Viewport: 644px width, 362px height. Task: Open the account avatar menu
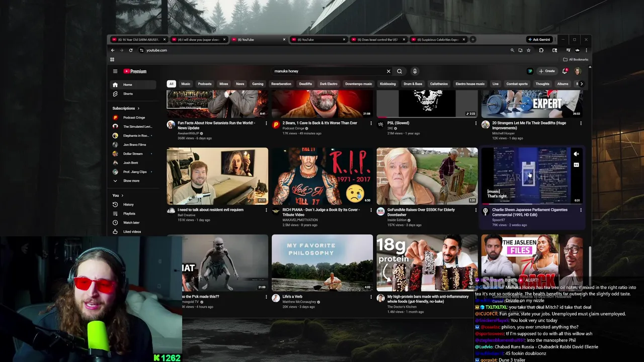[578, 71]
